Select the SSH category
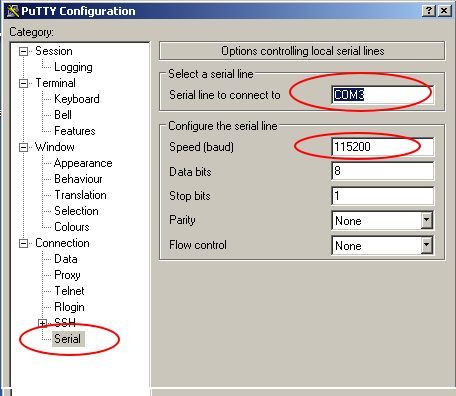Screen dimensions: 456x396 coord(65,323)
